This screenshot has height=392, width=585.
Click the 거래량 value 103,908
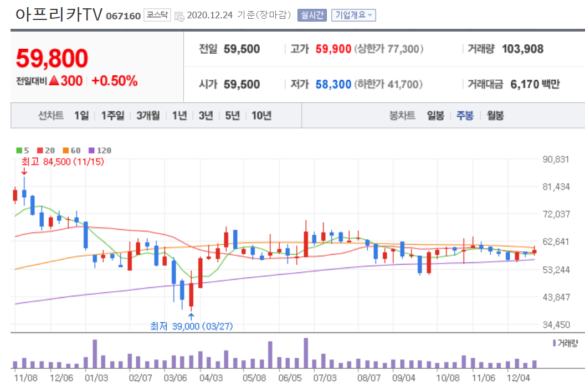[x=522, y=49]
